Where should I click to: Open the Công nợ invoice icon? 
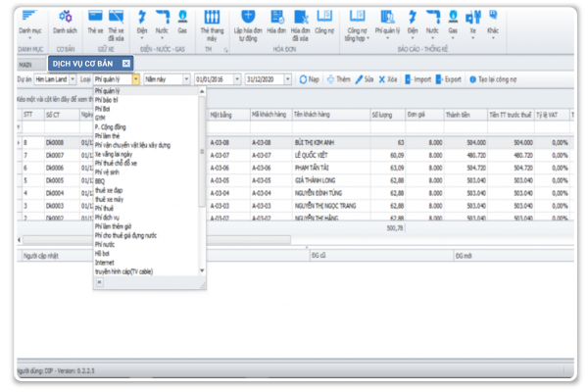tap(324, 21)
